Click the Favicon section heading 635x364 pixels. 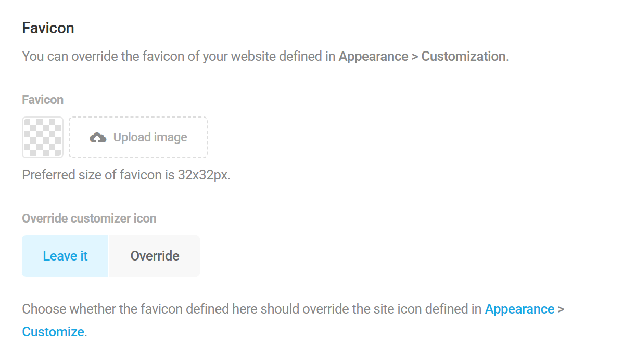tap(48, 28)
